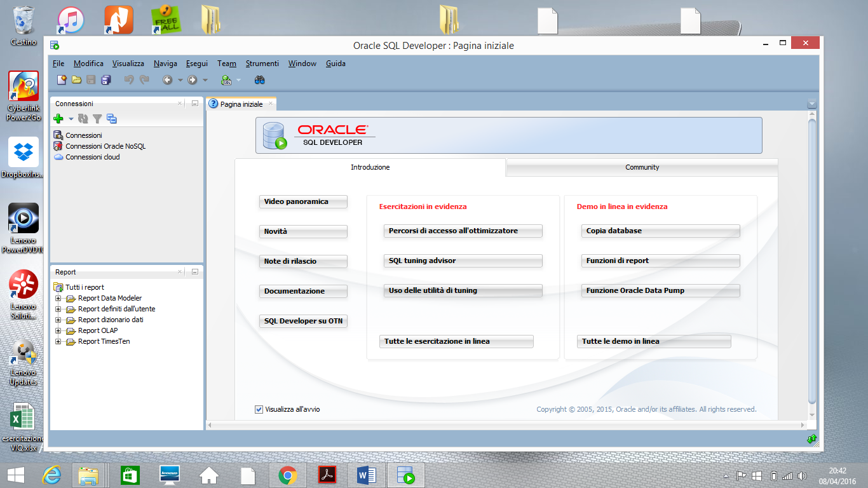Select the Cestino recycle bin icon
868x488 pixels.
(x=24, y=25)
